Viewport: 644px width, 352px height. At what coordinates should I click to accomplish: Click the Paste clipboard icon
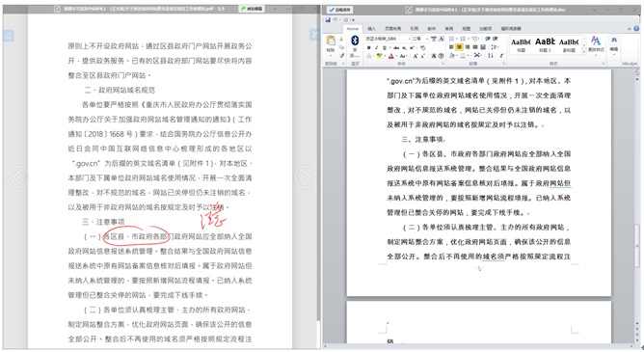[331, 41]
